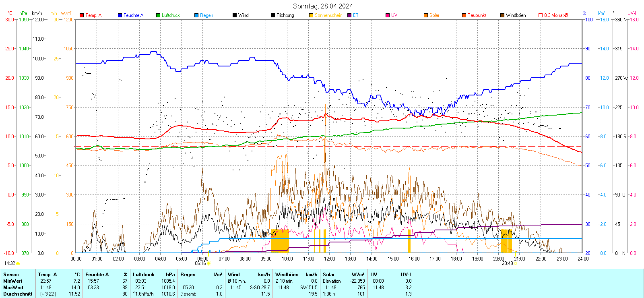This screenshot has width=644, height=298.
Task: Click the brown Windböen legend square
Action: coord(502,15)
